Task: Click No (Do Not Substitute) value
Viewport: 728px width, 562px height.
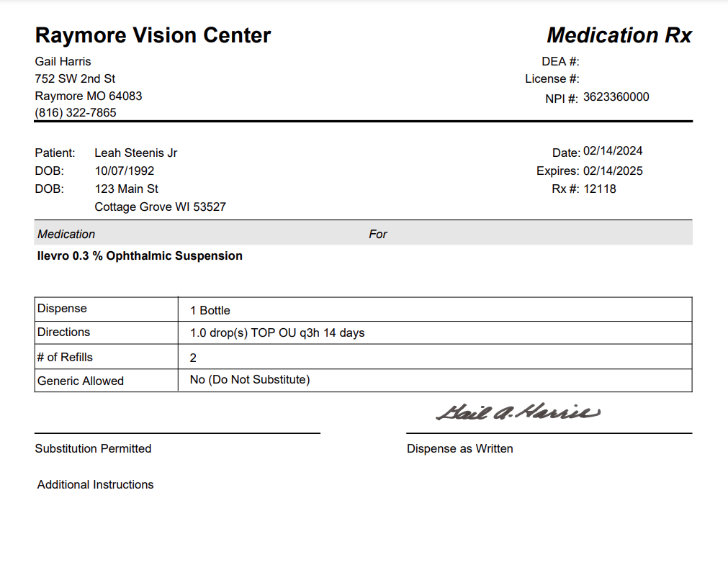Action: (x=250, y=380)
